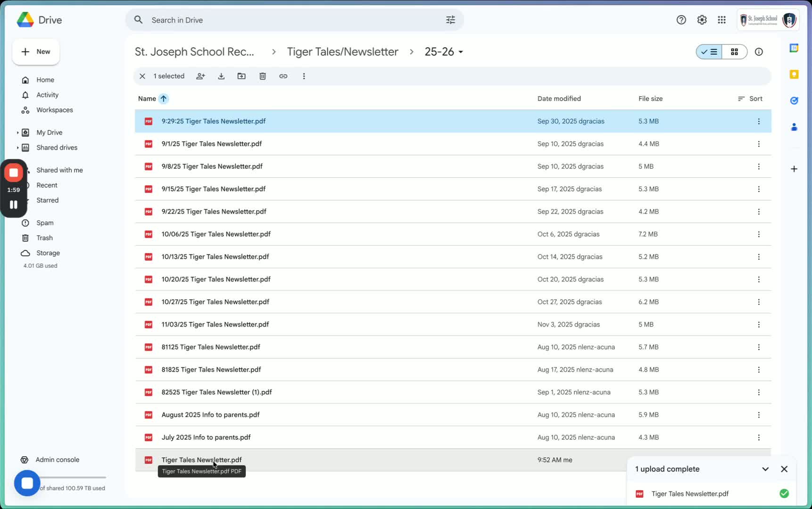The image size is (812, 509).
Task: Open more actions for 10/06/25 newsletter
Action: pos(759,234)
